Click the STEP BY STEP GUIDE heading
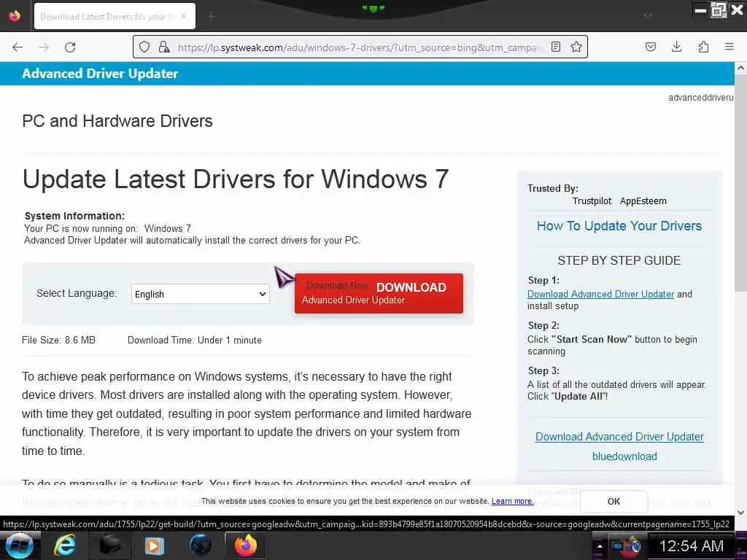The image size is (747, 560). (619, 260)
